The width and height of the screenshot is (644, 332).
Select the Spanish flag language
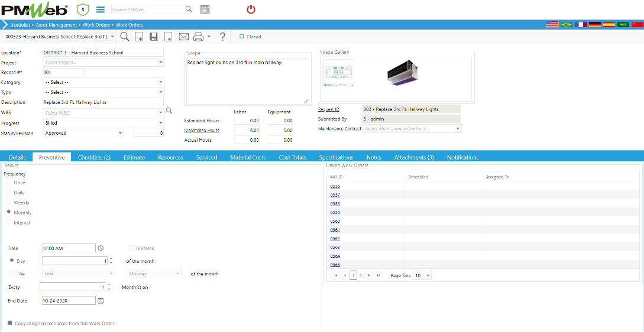(609, 25)
